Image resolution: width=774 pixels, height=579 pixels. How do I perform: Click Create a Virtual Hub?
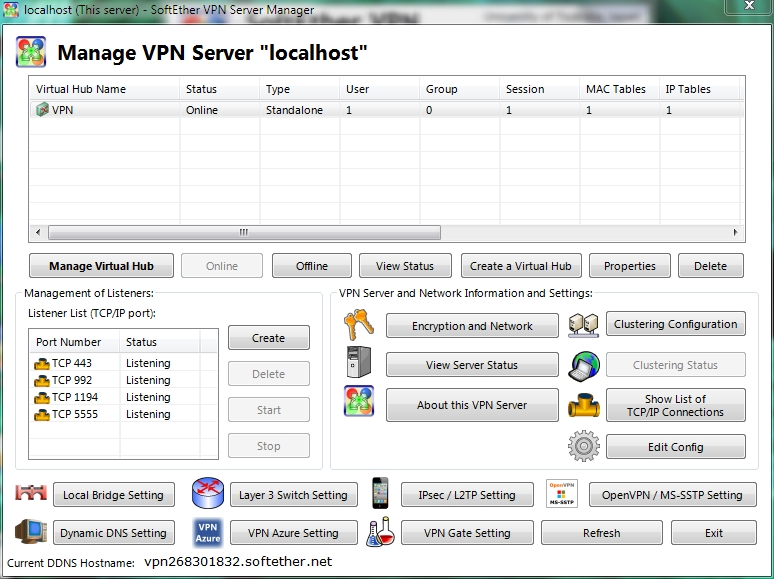(x=521, y=266)
